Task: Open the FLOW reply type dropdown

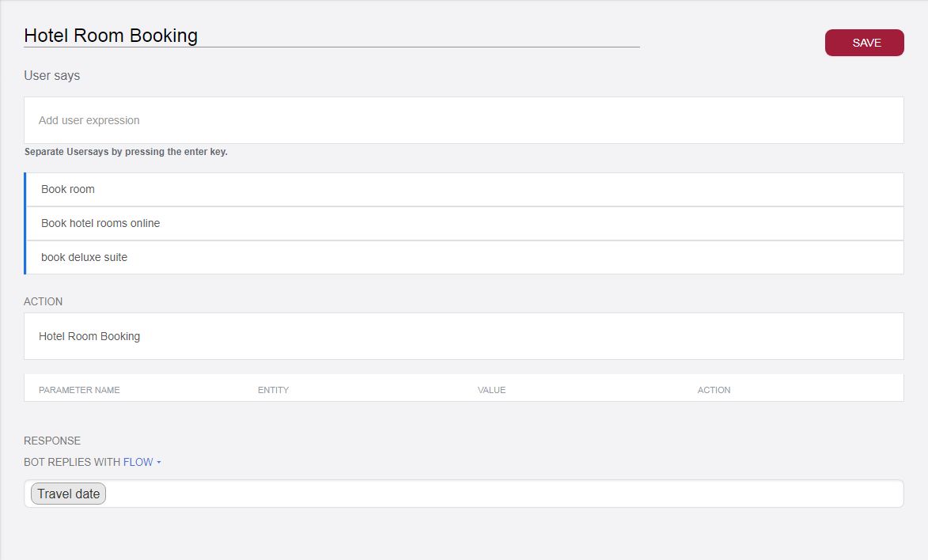Action: click(138, 462)
